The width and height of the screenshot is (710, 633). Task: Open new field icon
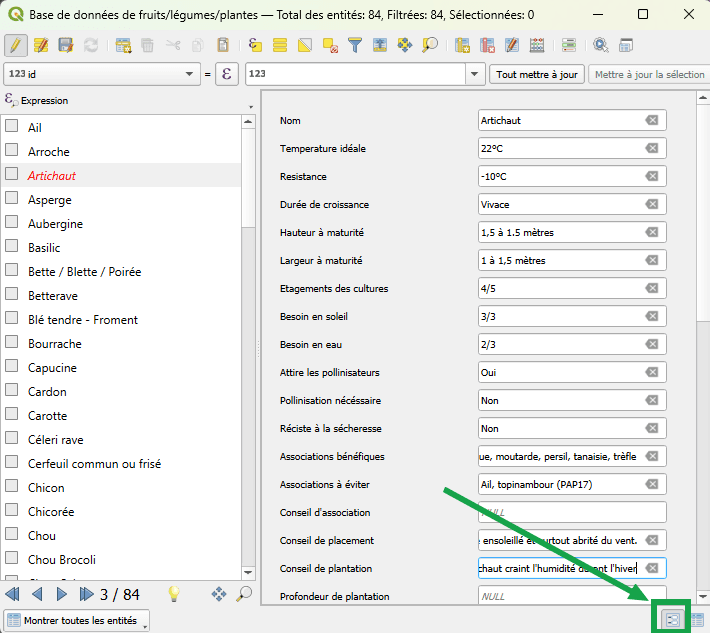[x=462, y=45]
